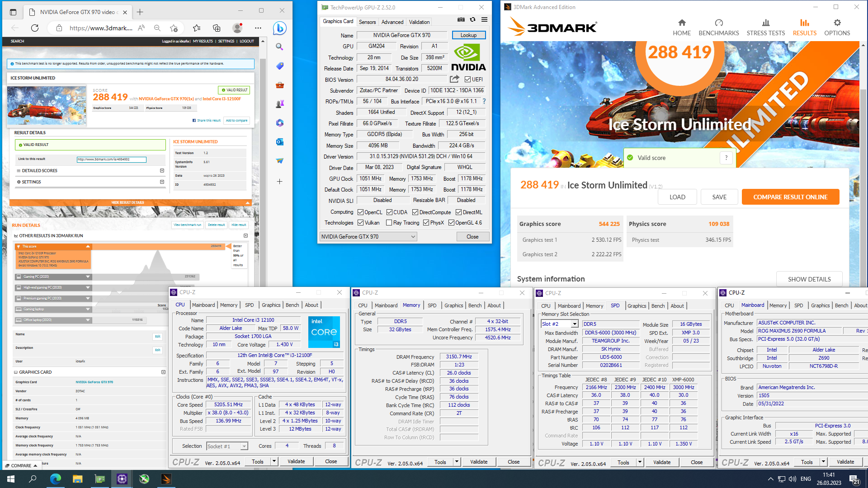The image size is (868, 488).
Task: Open Windows Start menu
Action: pyautogui.click(x=11, y=479)
